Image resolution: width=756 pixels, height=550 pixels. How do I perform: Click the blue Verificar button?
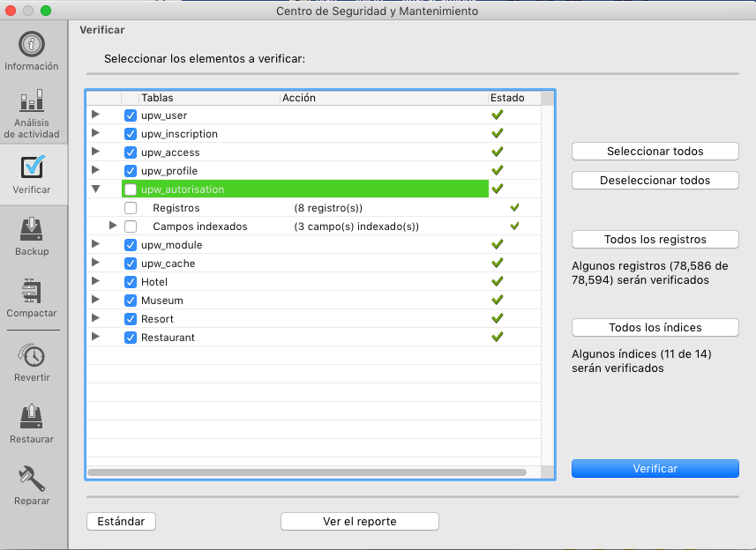coord(655,469)
